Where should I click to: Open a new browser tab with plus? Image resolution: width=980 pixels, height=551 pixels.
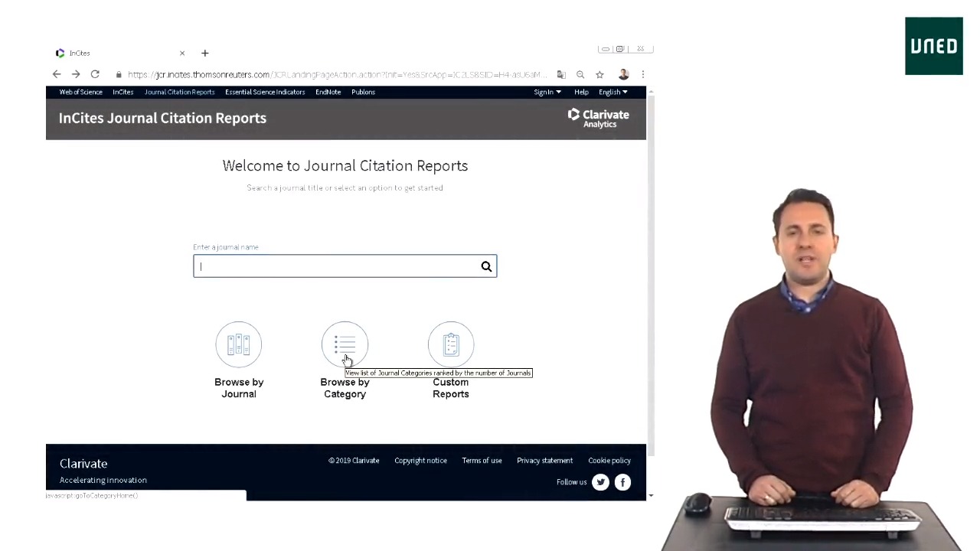(x=204, y=53)
